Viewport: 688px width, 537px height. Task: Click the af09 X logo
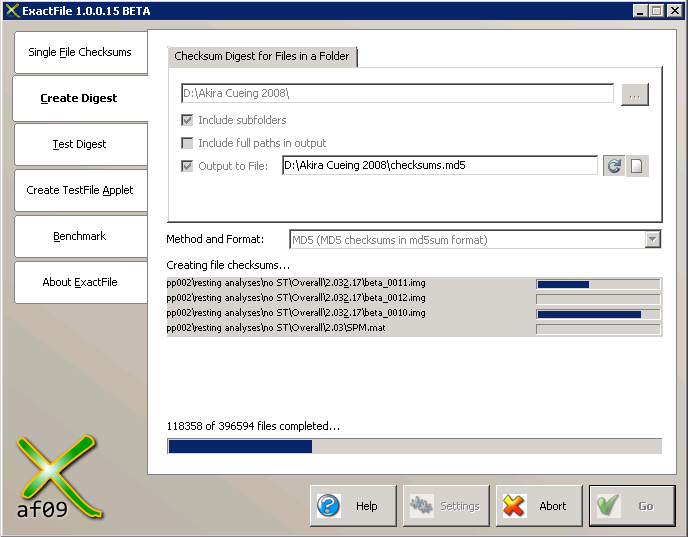(58, 477)
